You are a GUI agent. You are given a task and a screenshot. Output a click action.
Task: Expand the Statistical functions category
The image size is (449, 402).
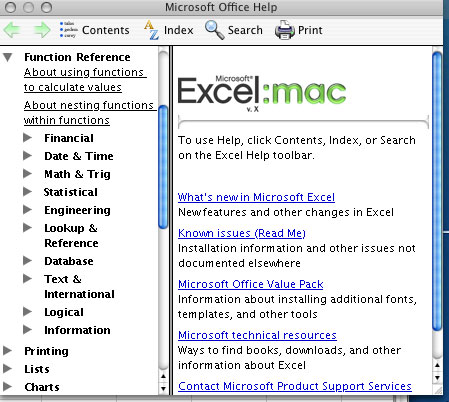(x=27, y=192)
